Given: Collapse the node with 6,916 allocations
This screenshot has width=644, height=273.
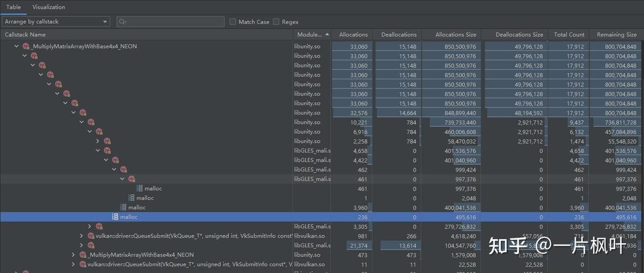Looking at the screenshot, I should point(90,132).
